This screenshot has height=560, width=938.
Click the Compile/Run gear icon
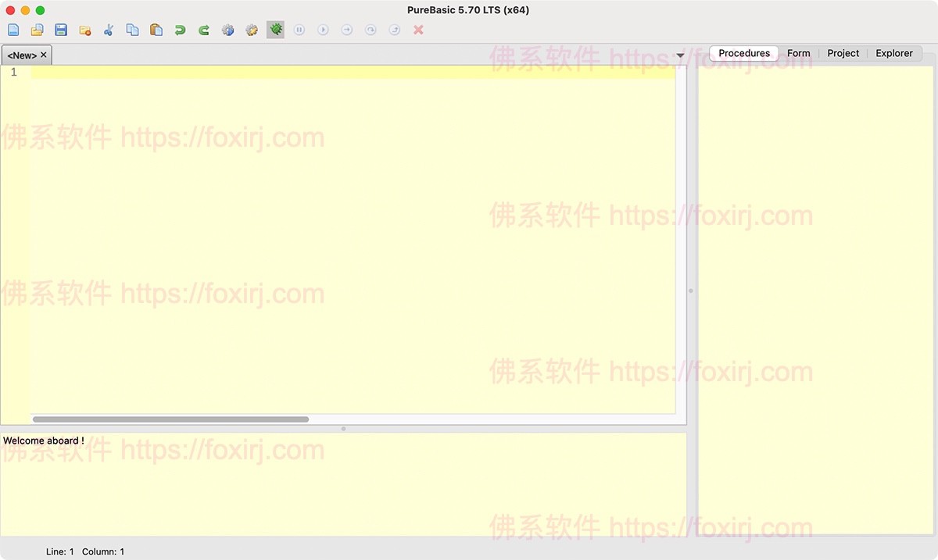pos(227,30)
